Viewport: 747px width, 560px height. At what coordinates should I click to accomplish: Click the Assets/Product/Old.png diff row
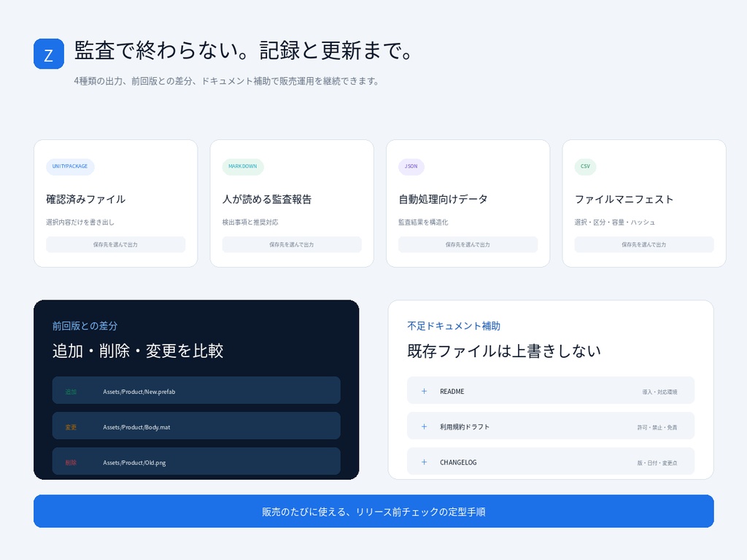pyautogui.click(x=196, y=461)
